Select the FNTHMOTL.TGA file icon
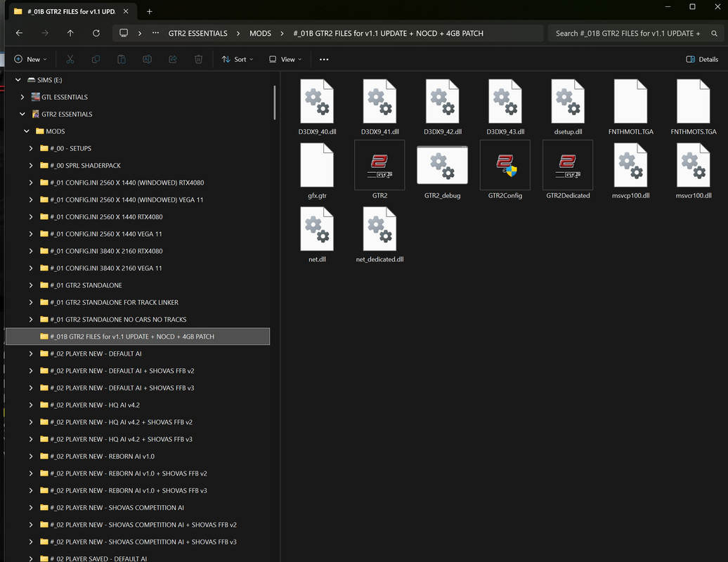Viewport: 728px width, 562px height. tap(630, 101)
